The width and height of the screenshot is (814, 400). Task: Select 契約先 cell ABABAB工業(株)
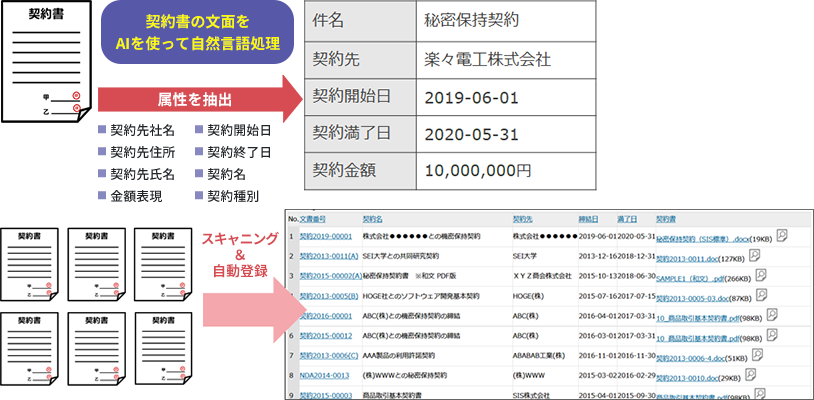pos(538,356)
